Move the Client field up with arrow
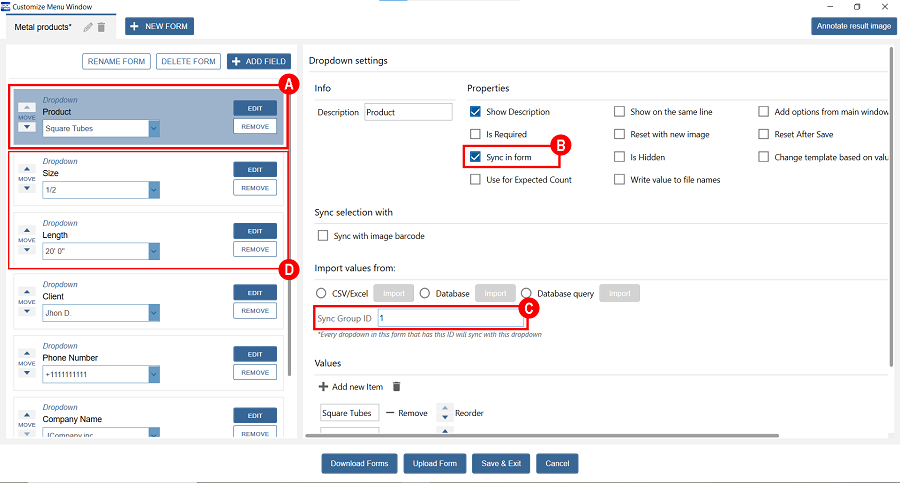Image resolution: width=900 pixels, height=483 pixels. coord(27,290)
